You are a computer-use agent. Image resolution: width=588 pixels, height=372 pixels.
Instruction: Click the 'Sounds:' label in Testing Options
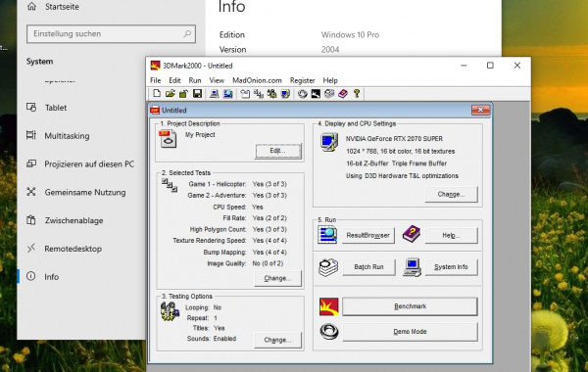coord(198,339)
